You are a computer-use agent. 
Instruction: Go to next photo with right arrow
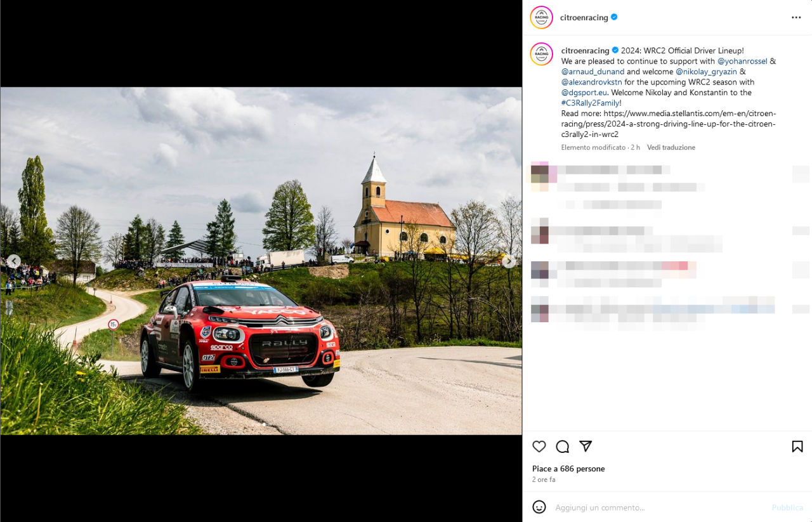(509, 261)
